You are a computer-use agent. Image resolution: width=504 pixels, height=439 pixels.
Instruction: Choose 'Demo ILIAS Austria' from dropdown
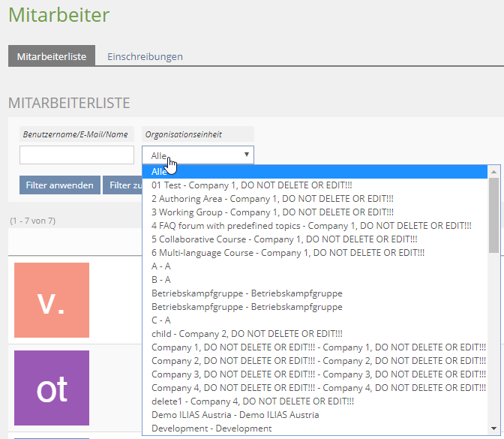tap(235, 414)
